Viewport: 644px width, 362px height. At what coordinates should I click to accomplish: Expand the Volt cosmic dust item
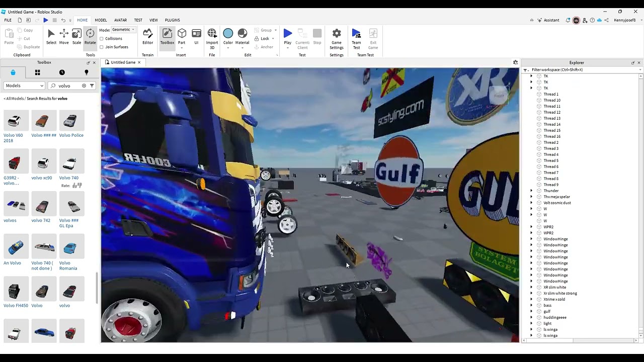click(532, 203)
